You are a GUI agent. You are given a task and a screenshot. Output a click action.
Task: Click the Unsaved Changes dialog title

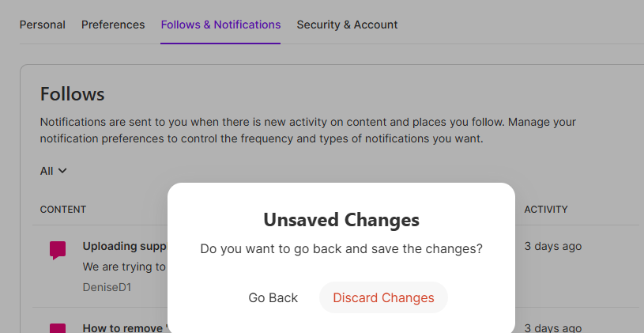(341, 219)
